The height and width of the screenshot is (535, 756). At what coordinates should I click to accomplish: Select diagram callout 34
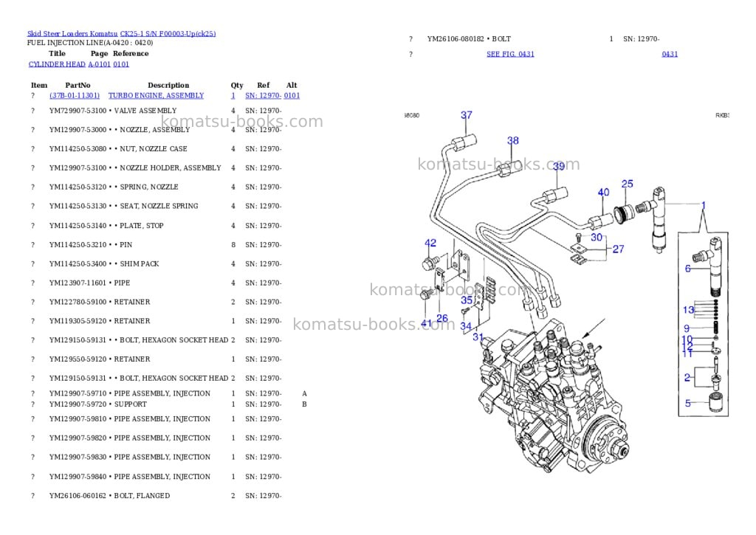coord(466,326)
